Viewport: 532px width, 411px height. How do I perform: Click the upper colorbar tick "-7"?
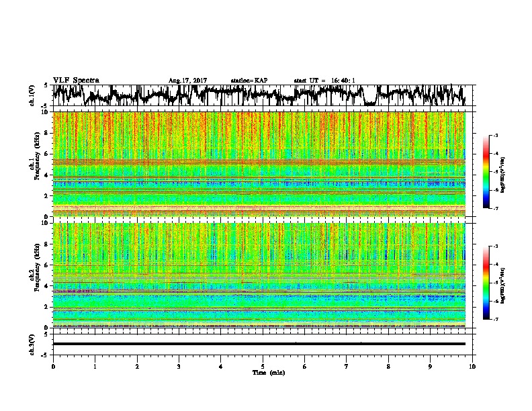point(496,208)
